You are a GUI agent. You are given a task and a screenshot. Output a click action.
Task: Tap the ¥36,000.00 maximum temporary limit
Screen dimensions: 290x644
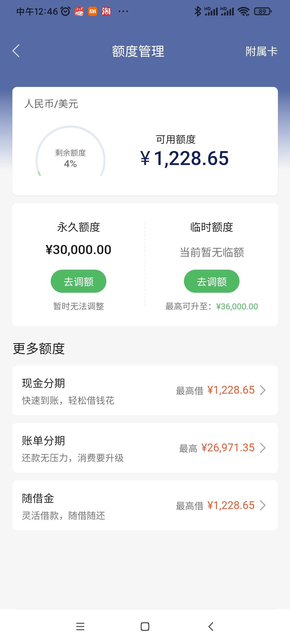coord(237,306)
